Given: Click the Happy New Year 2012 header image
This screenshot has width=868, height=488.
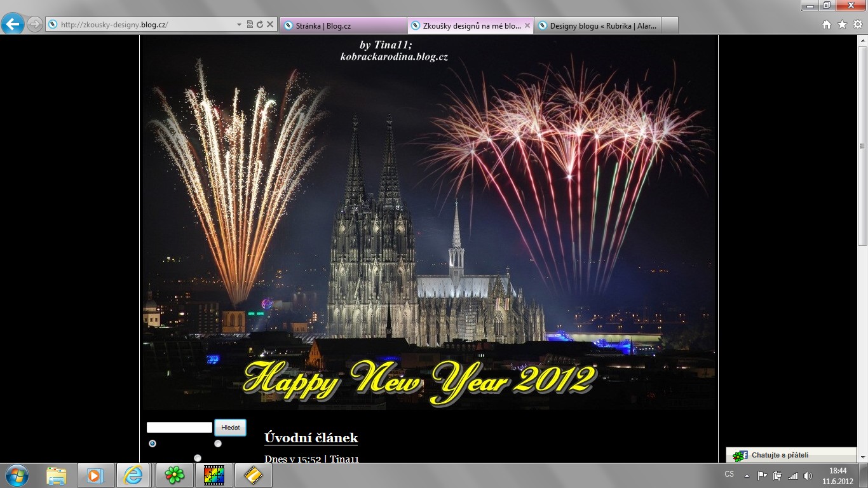Looking at the screenshot, I should 429,222.
